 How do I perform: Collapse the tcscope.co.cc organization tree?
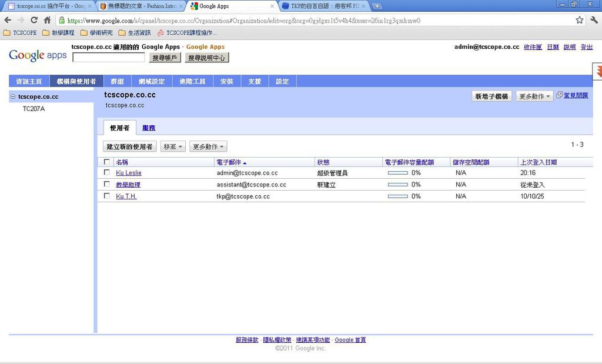pos(13,97)
